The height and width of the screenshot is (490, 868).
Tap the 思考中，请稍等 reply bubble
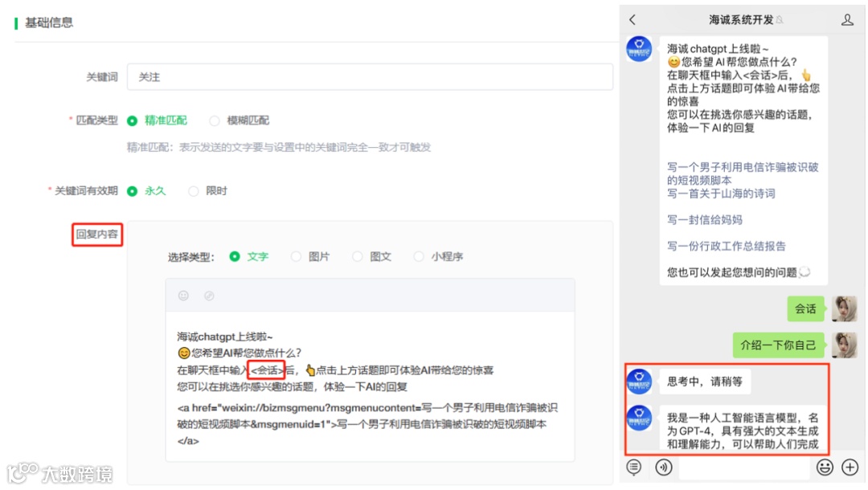(705, 382)
